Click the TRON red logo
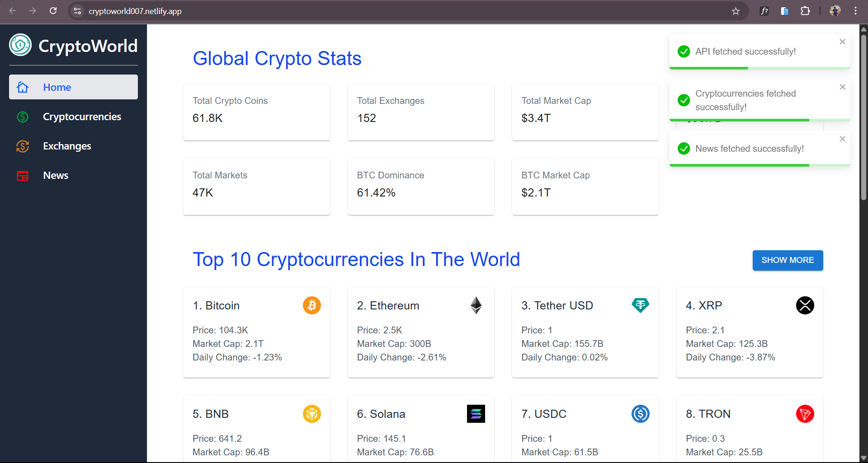The image size is (868, 463). click(805, 414)
